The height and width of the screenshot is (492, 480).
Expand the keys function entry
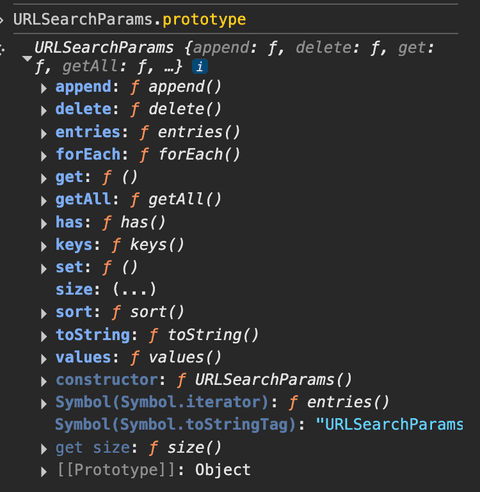tap(44, 246)
